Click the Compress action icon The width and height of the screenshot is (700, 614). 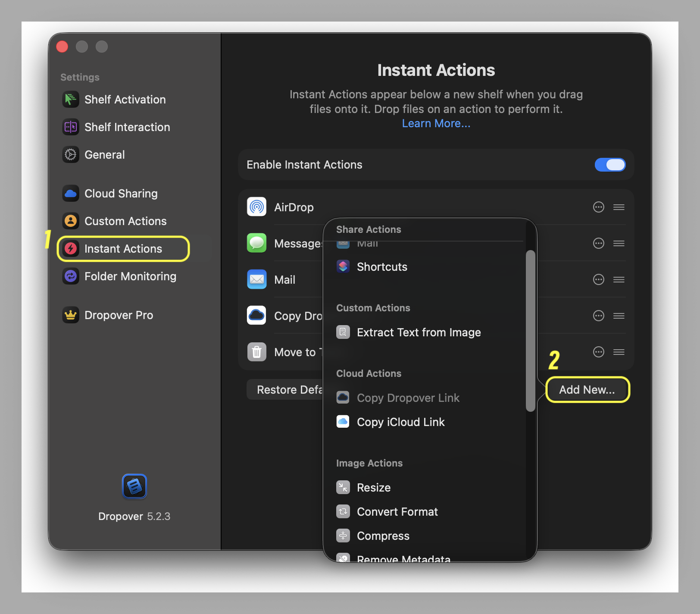(x=343, y=536)
